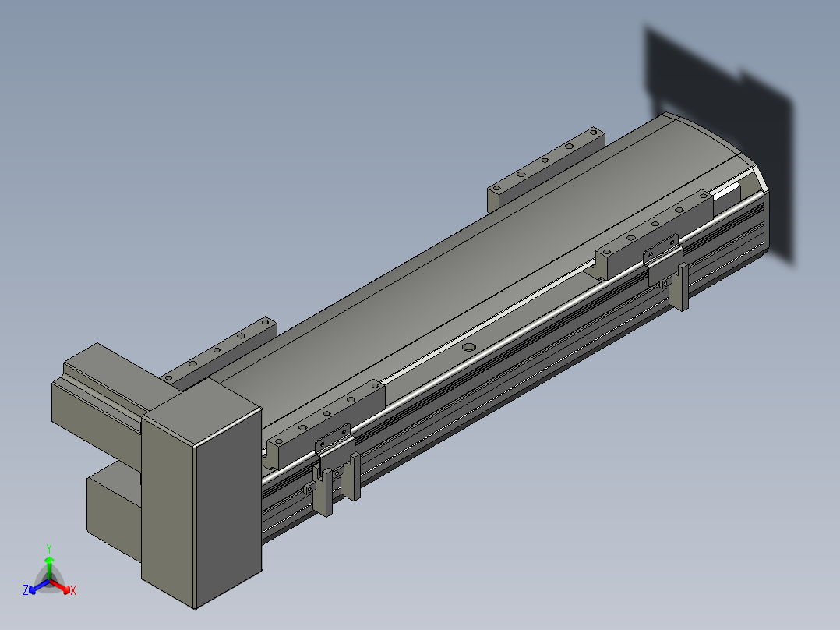840x630 pixels.
Task: Click the blue Z axis arrow on triad
Action: coord(39,586)
